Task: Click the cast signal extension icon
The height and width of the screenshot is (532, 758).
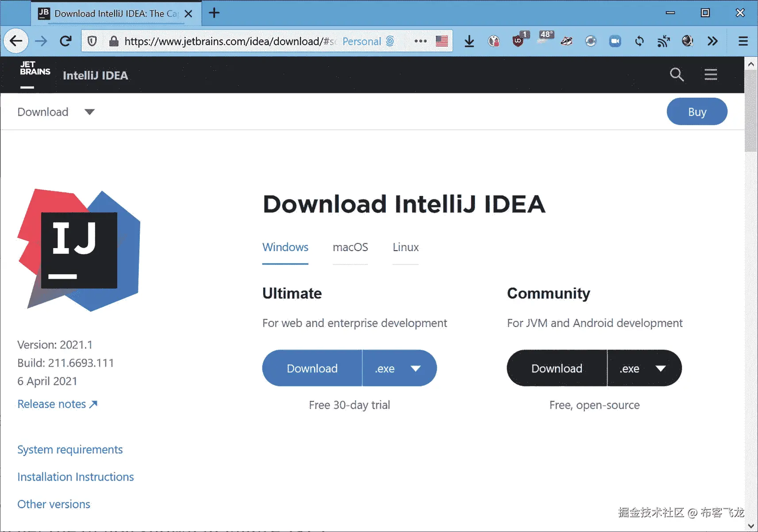Action: pyautogui.click(x=663, y=41)
